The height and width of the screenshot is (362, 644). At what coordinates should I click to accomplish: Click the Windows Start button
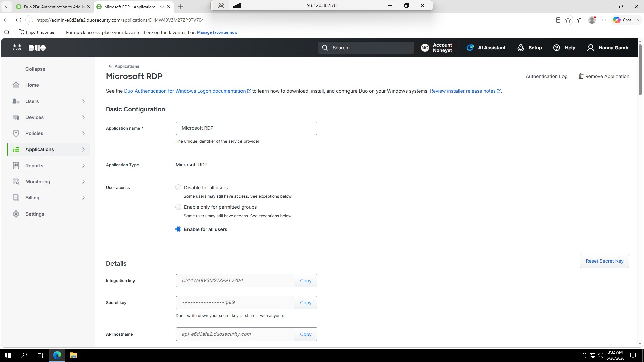[x=8, y=355]
